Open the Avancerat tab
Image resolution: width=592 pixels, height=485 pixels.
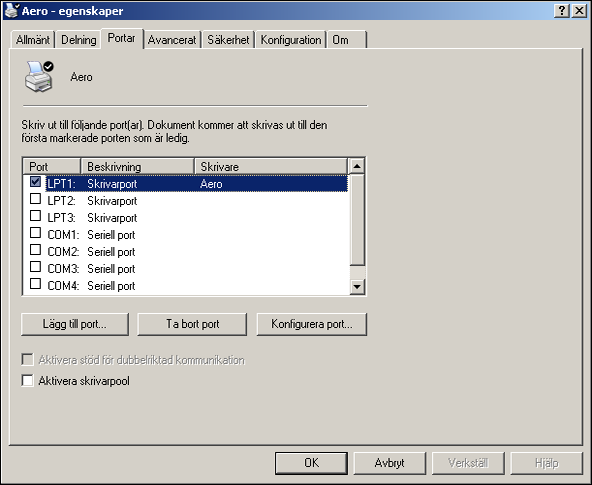[172, 40]
